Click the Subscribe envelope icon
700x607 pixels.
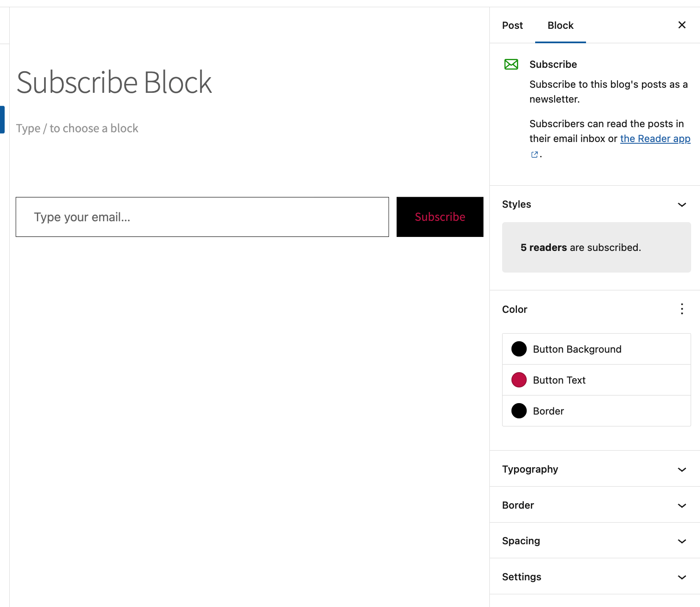511,64
